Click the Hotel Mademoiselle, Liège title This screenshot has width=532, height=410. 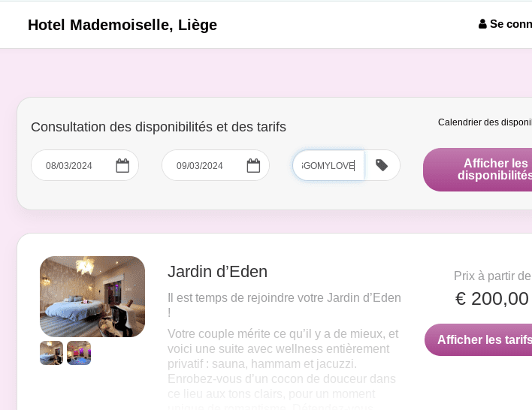coord(122,25)
